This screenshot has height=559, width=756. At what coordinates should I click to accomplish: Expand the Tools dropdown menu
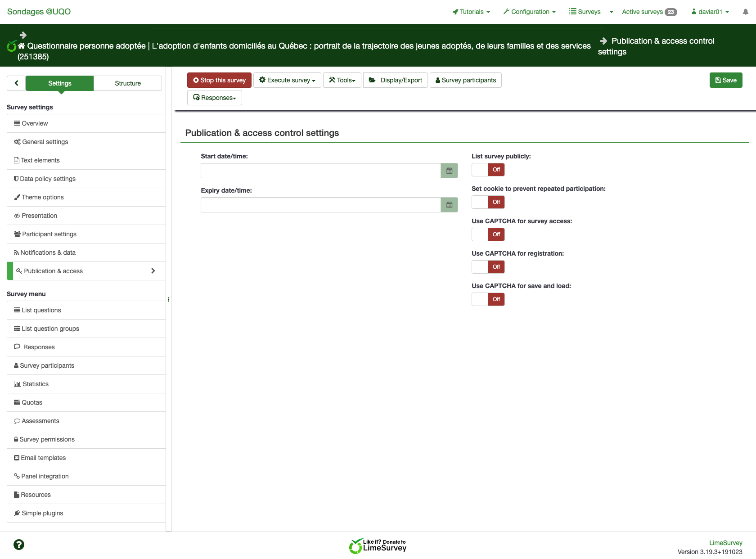click(342, 80)
